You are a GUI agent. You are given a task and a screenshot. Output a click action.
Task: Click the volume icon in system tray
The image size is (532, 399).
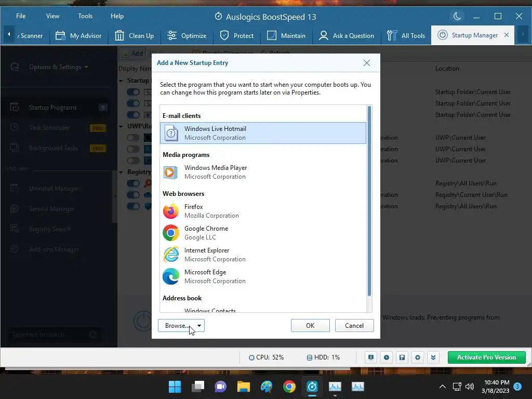tap(470, 387)
